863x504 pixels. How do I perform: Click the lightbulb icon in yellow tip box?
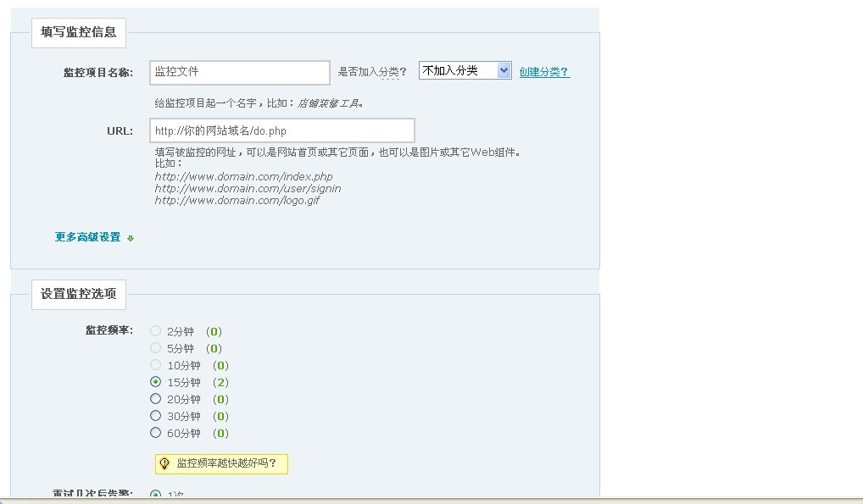[x=164, y=463]
